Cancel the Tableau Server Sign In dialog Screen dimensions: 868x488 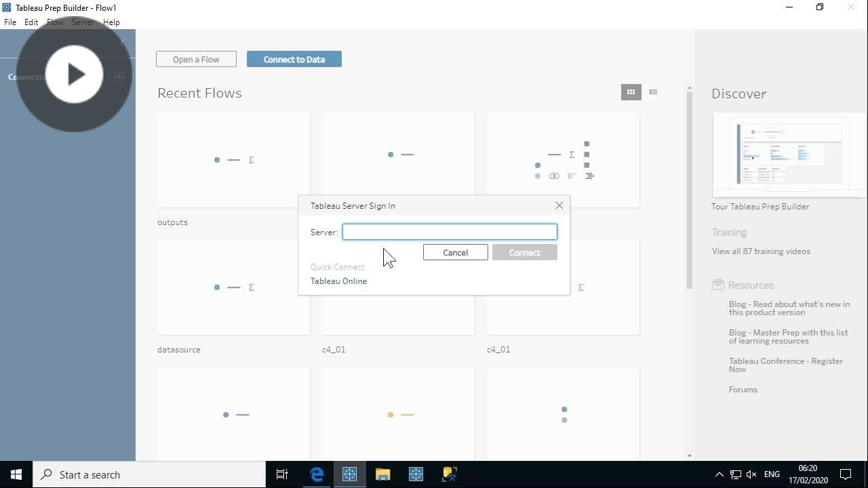tap(455, 253)
